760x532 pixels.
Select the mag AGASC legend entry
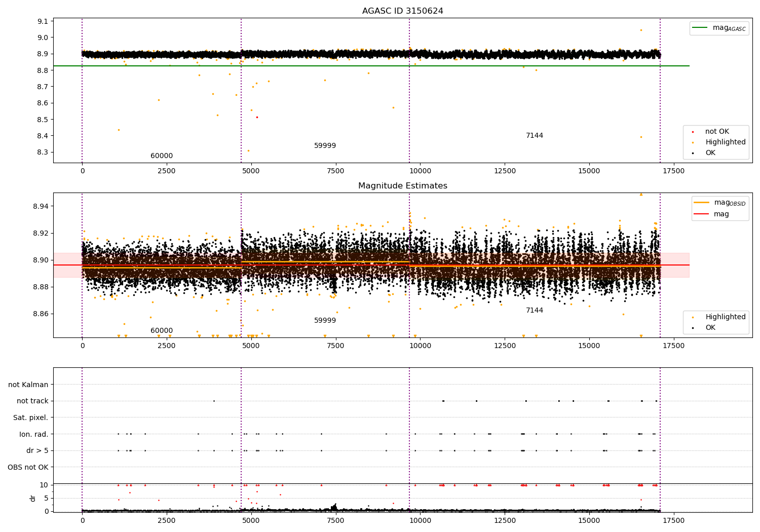719,28
